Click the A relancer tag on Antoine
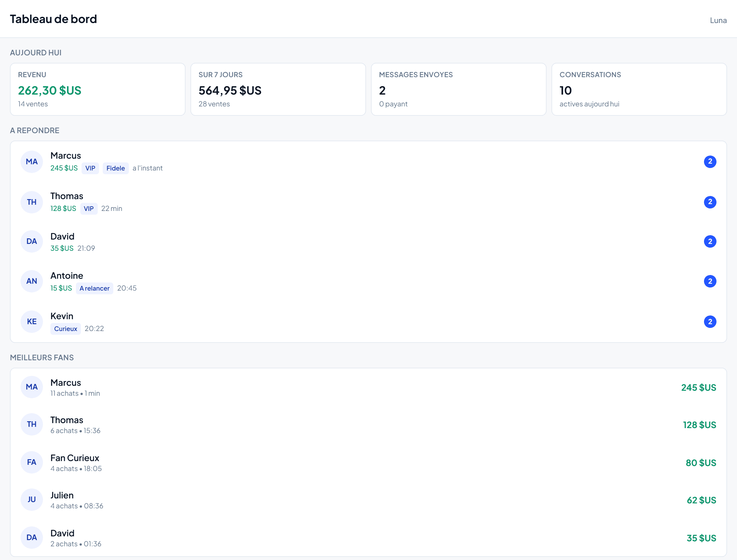Screen dimensions: 737x560 pyautogui.click(x=95, y=288)
